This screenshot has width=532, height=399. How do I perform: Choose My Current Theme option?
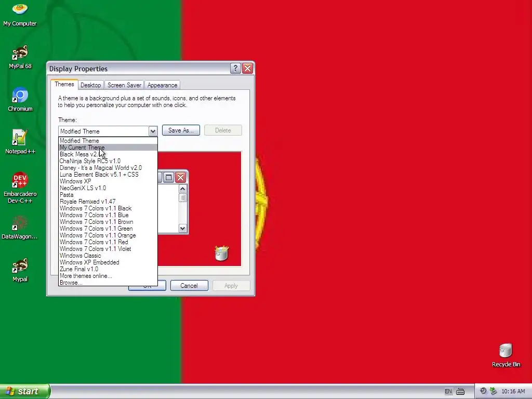[x=108, y=148]
